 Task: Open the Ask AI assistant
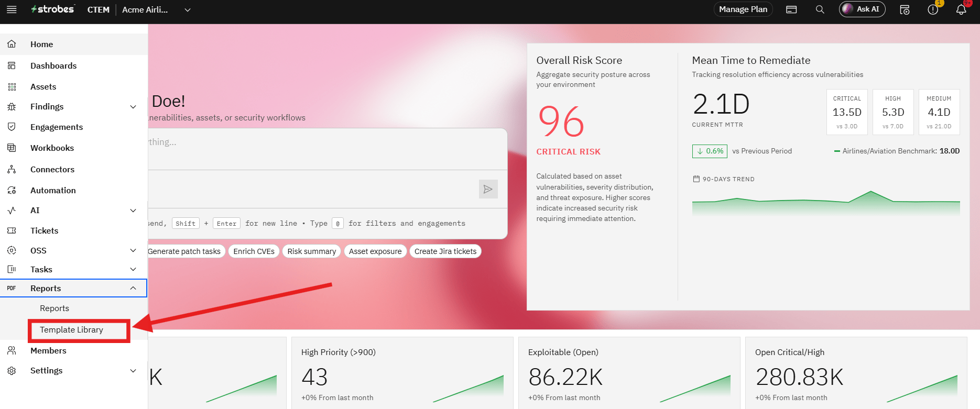(862, 9)
